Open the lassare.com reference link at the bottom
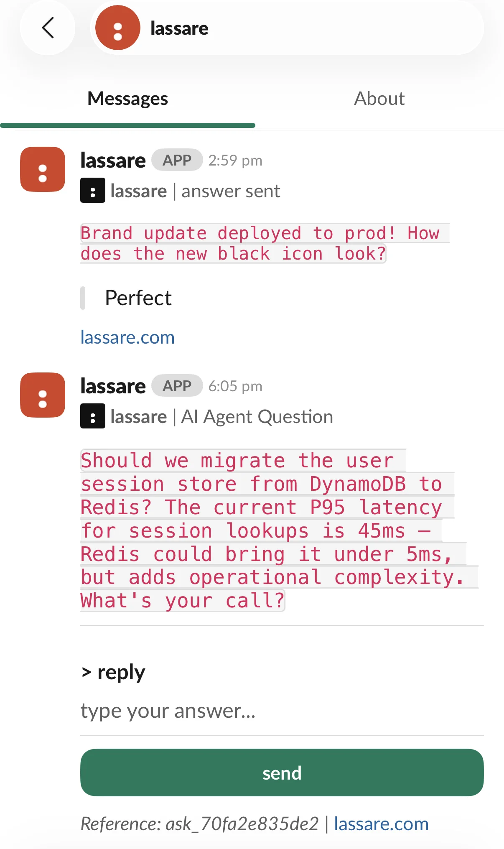This screenshot has height=849, width=504. coord(381,824)
